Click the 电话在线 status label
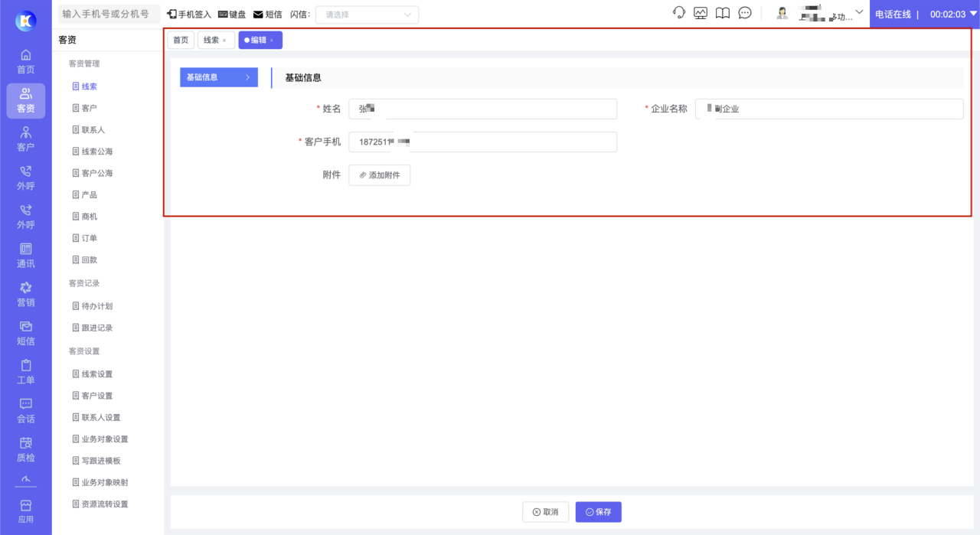Screen dimensions: 980x535 click(893, 15)
